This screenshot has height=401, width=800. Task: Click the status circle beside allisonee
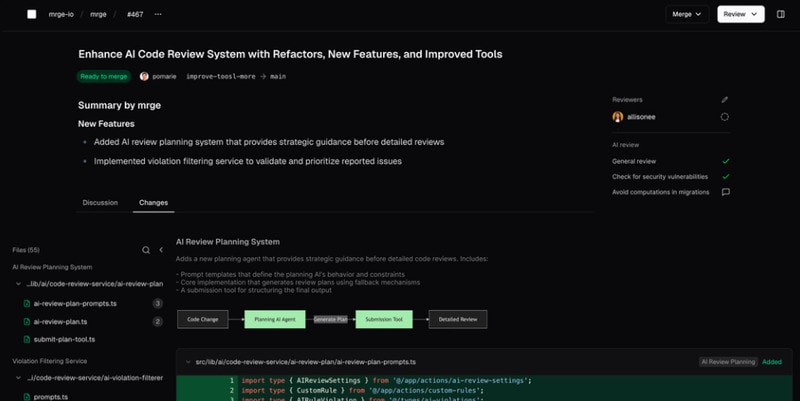coord(725,117)
